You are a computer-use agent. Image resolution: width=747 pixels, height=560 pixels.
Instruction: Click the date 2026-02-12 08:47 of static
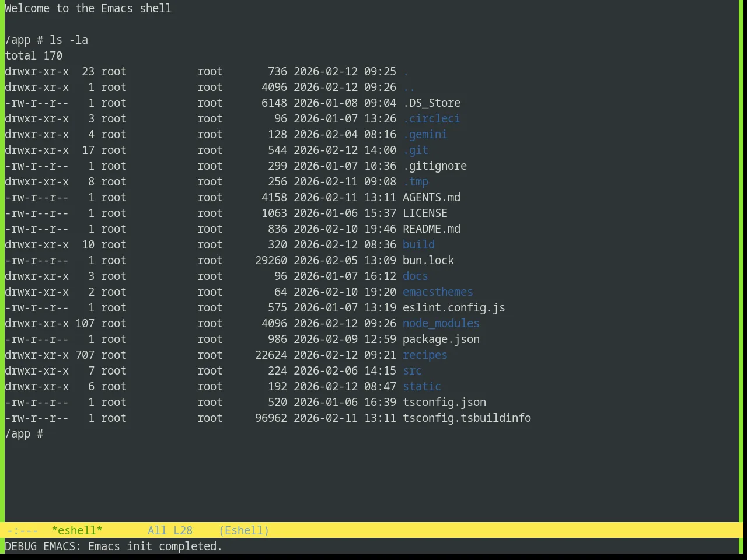[x=345, y=387]
